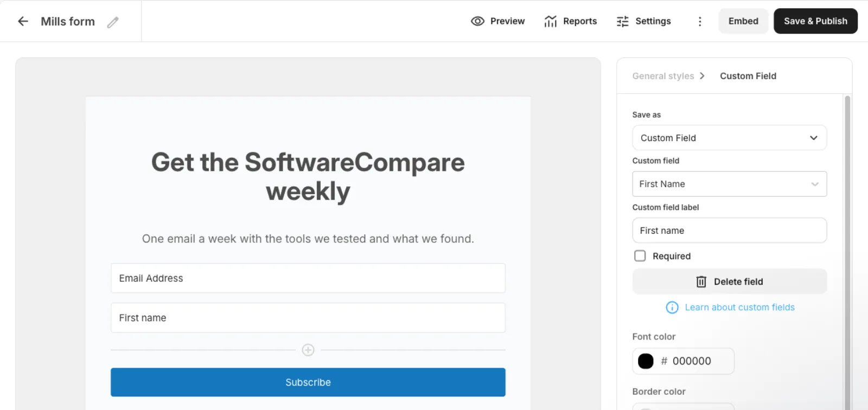Click the Delete field button
Screen dimensions: 868x410
pyautogui.click(x=730, y=281)
